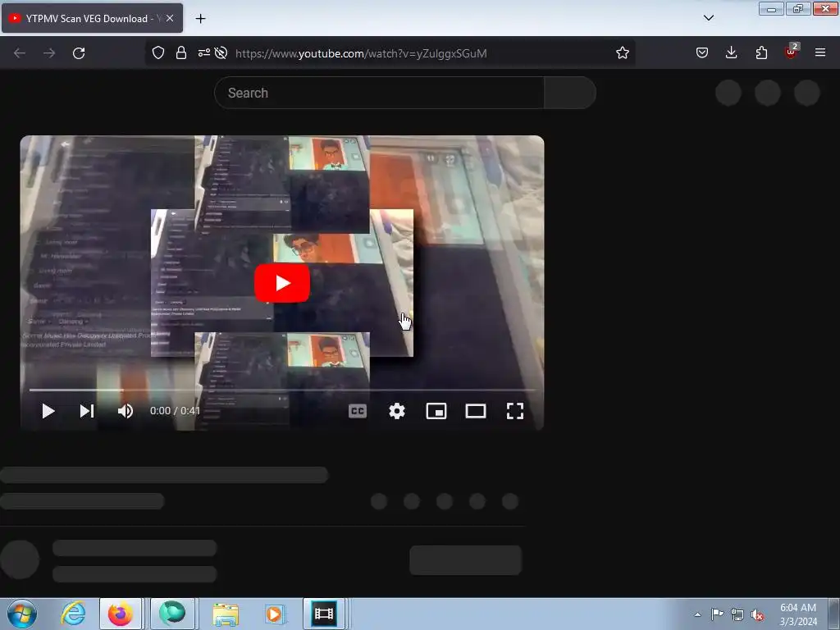Click the video progress bar
This screenshot has width=840, height=630.
[x=282, y=390]
